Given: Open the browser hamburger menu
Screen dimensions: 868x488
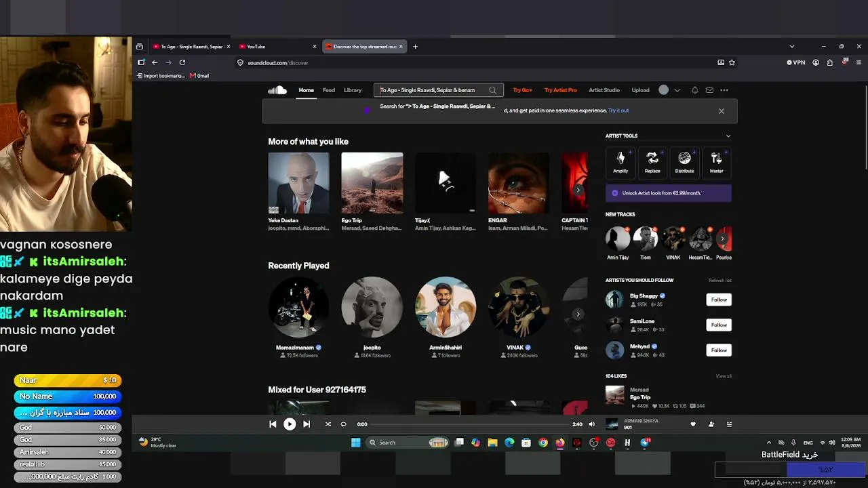Looking at the screenshot, I should [859, 62].
